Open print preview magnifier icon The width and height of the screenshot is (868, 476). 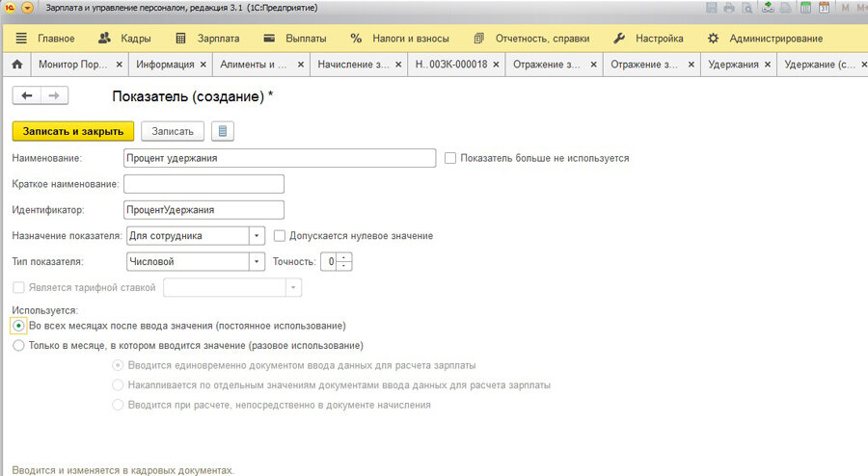[x=746, y=8]
